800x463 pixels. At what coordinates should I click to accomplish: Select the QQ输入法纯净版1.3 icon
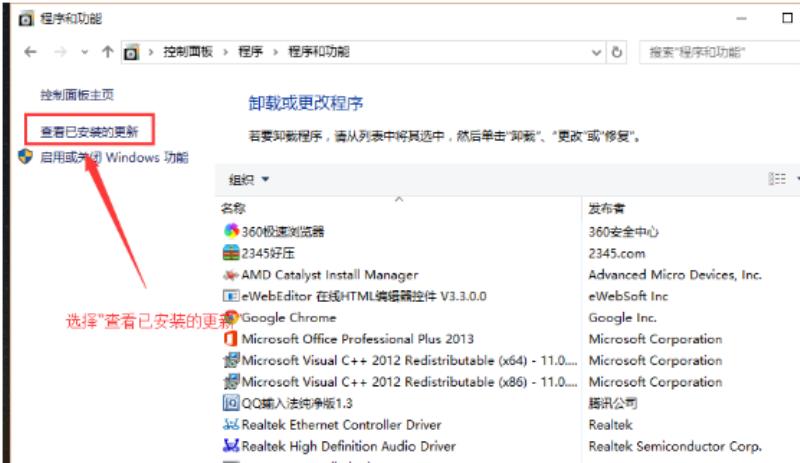[231, 403]
